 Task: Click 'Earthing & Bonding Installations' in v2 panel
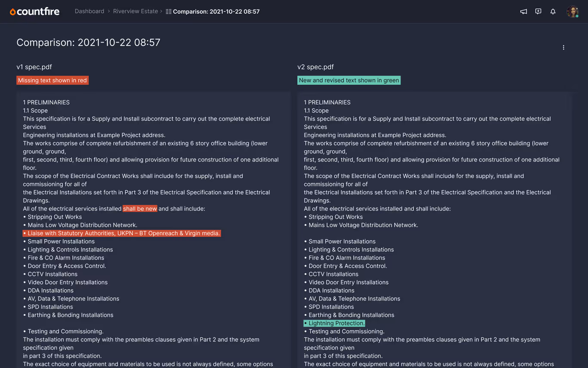tap(351, 315)
